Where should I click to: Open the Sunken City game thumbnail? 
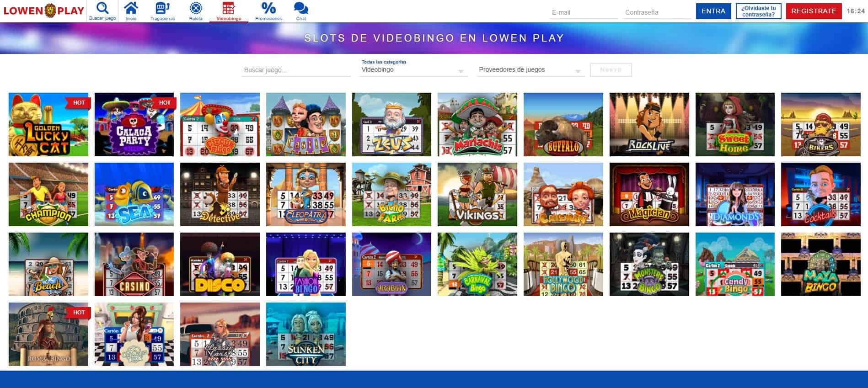pos(305,334)
